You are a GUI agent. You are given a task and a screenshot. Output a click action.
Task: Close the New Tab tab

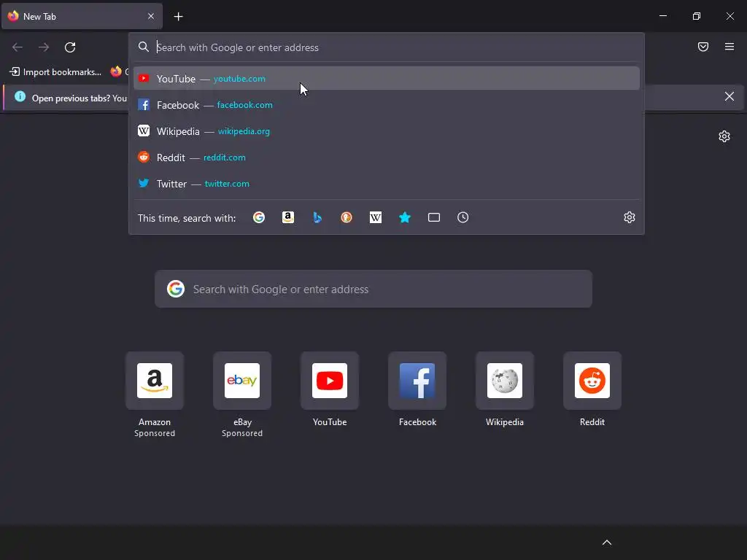point(150,16)
